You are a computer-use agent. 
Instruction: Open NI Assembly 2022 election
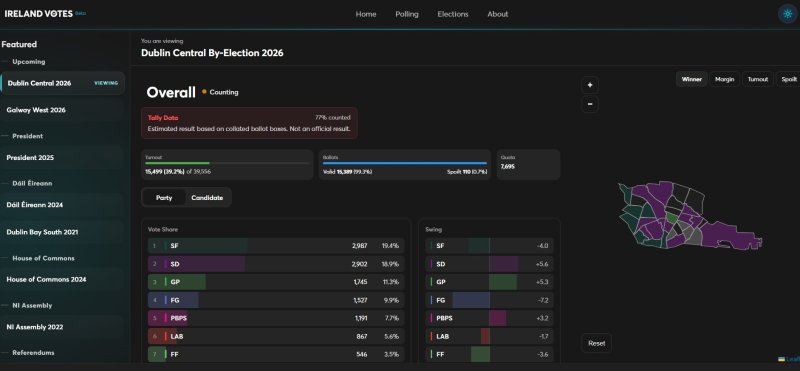click(x=62, y=327)
